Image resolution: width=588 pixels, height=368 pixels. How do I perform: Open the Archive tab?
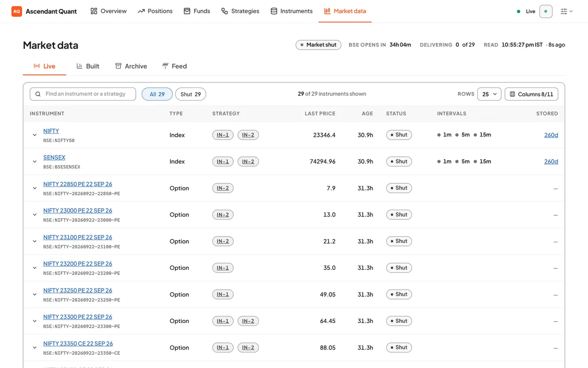tap(131, 66)
